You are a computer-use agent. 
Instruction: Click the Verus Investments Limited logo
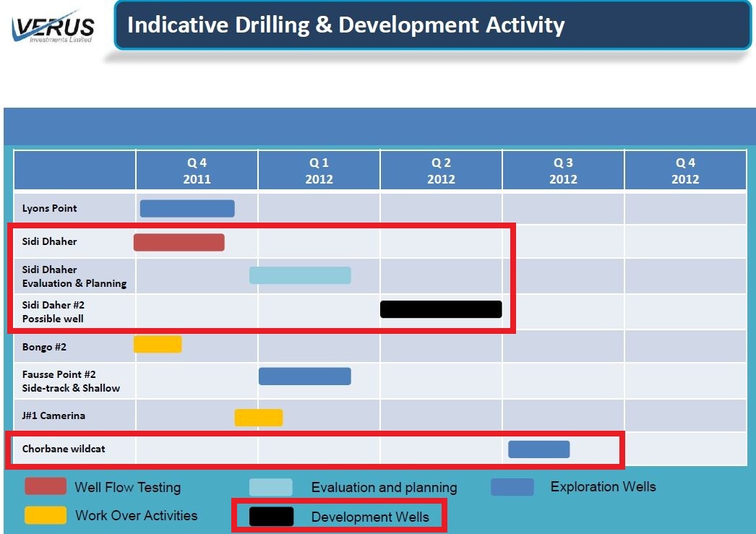pos(53,27)
